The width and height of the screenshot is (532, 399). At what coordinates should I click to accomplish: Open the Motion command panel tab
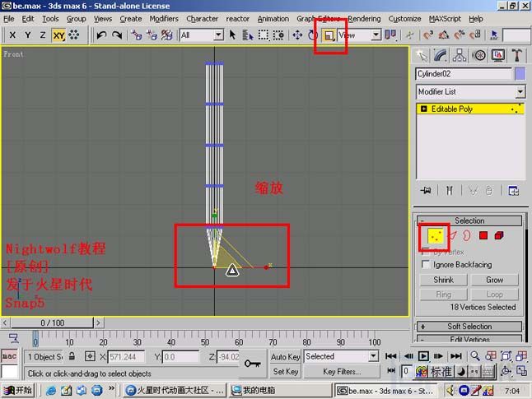(478, 56)
